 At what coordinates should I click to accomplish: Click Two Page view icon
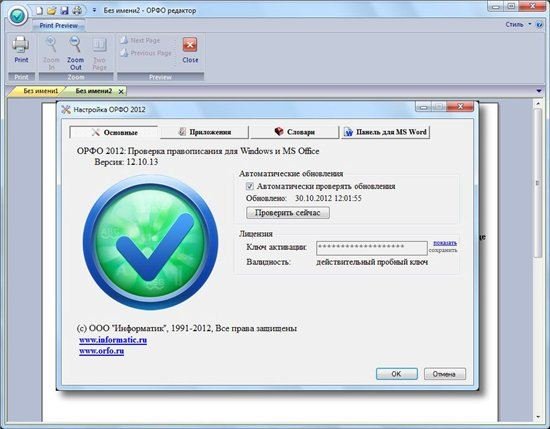(100, 53)
